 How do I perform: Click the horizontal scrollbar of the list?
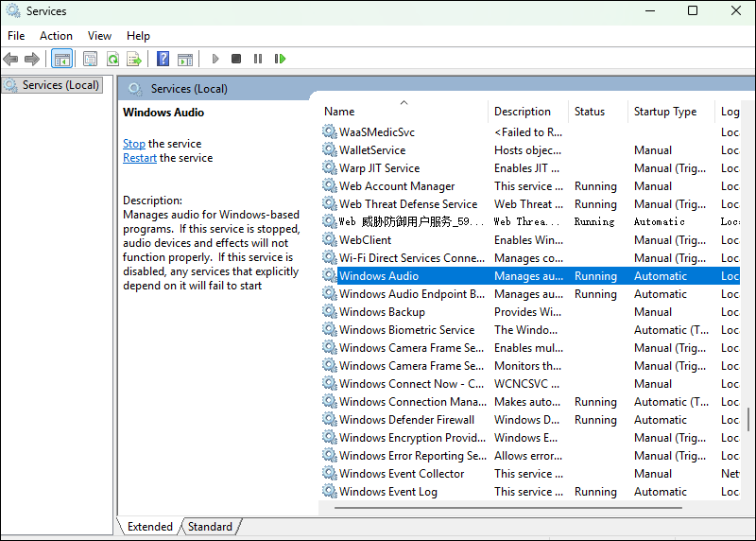coord(508,508)
